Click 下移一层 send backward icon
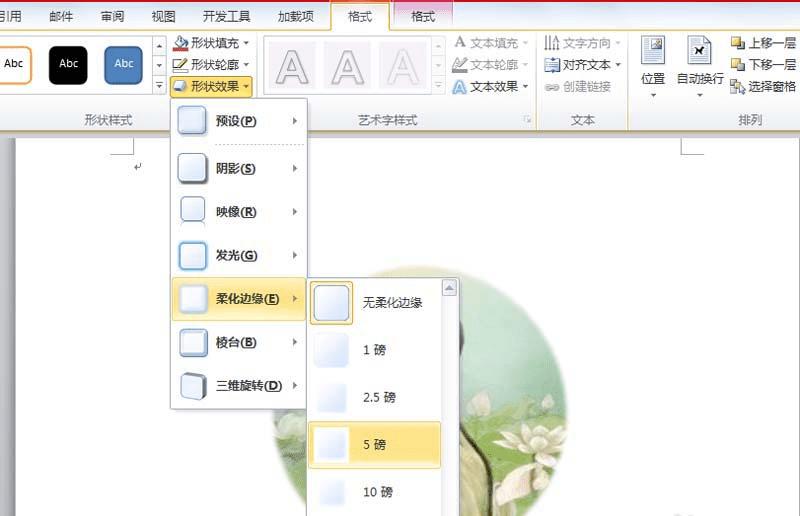800x516 pixels. click(x=738, y=64)
